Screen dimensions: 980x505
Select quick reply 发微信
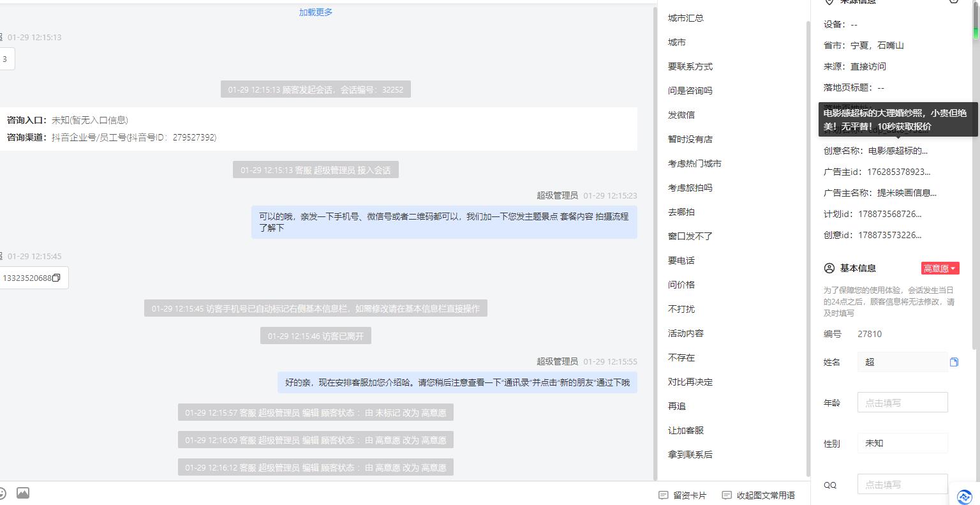681,115
